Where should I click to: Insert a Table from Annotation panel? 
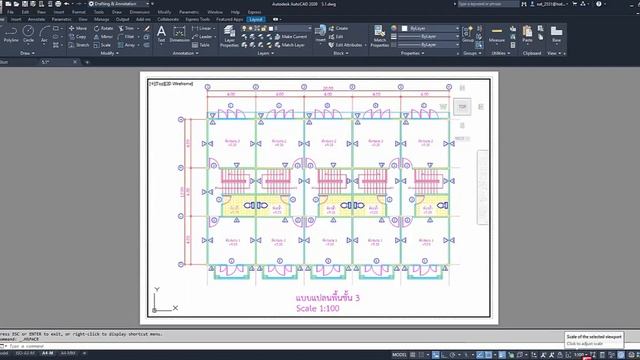[x=201, y=45]
